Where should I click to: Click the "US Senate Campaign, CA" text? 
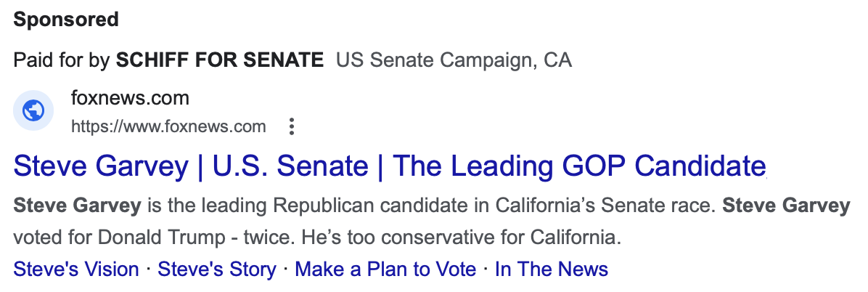pos(454,60)
